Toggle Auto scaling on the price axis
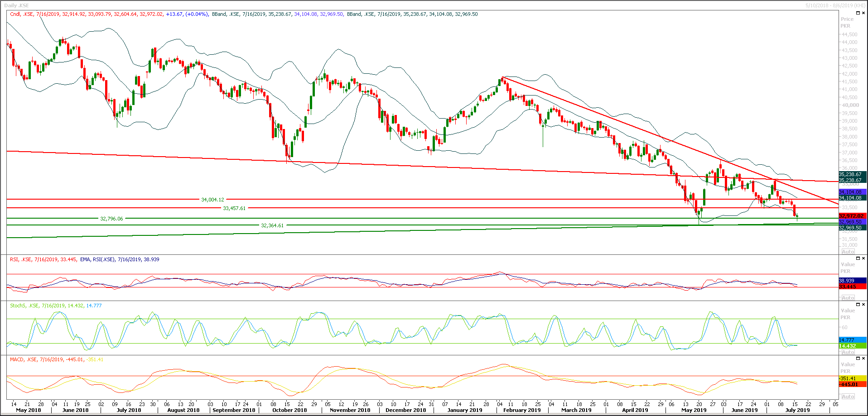Viewport: 868px width, 416px height. 848,252
